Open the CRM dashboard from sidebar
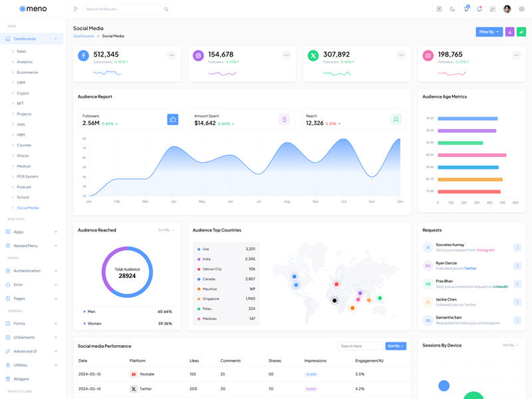Image resolution: width=532 pixels, height=399 pixels. (x=21, y=82)
